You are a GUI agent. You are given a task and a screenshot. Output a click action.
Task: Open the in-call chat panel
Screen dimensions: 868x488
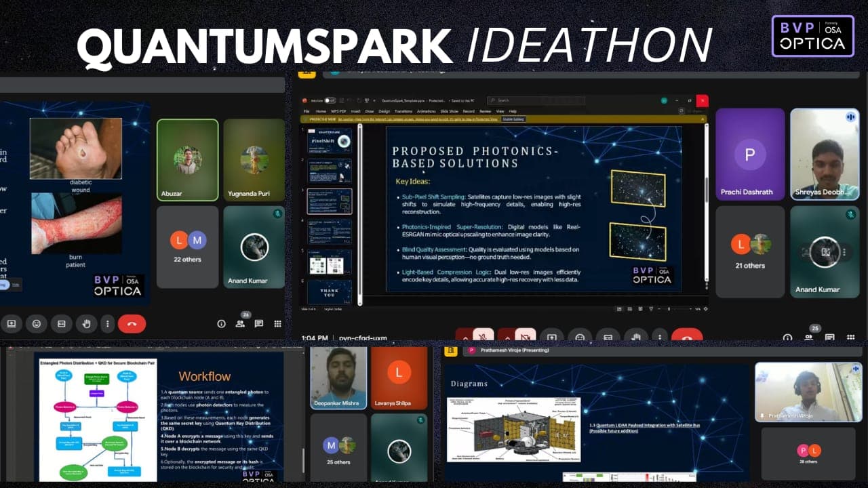[258, 323]
